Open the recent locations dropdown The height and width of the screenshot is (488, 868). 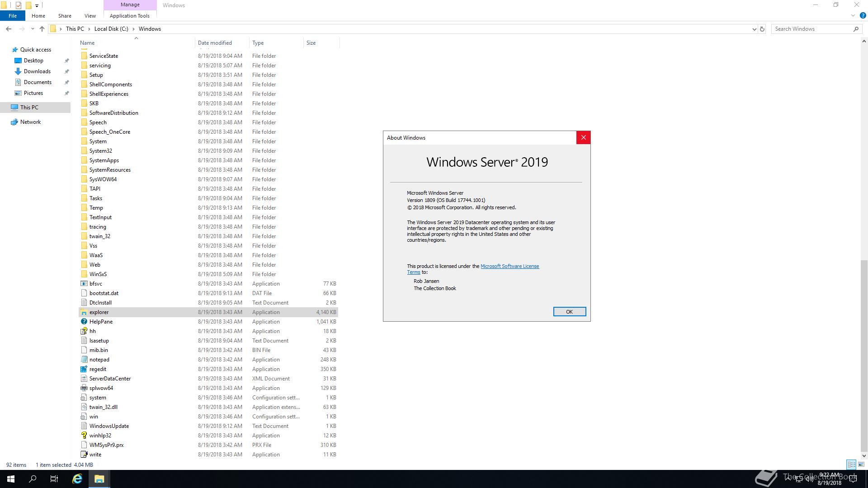[x=33, y=29]
